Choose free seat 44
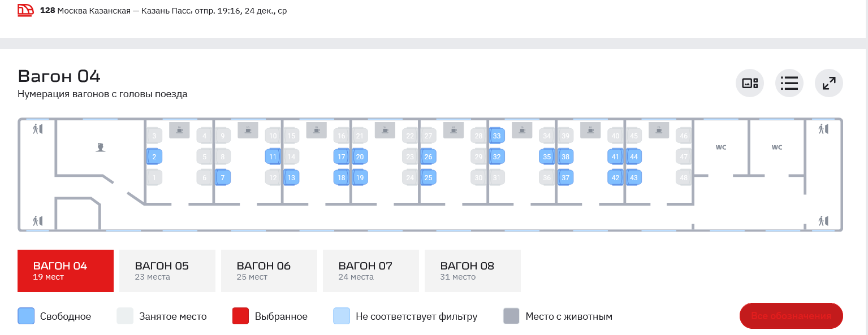The image size is (868, 335). (x=634, y=156)
